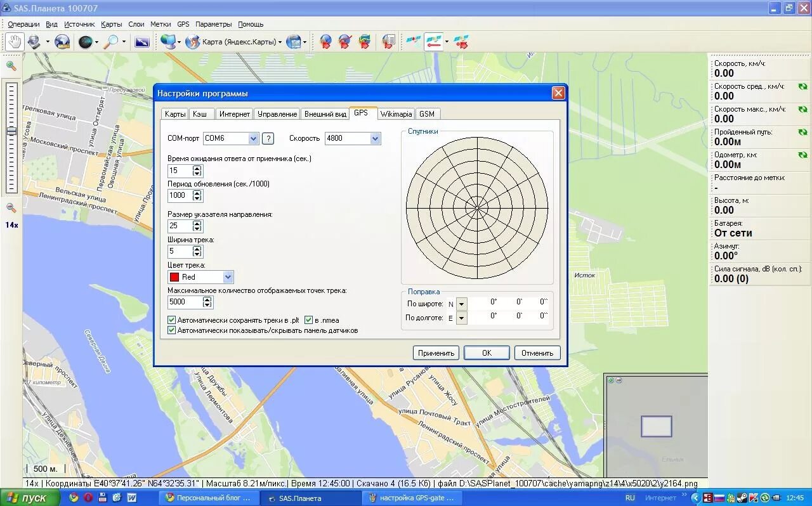
Task: Switch to the Внешний вид tab
Action: (325, 114)
